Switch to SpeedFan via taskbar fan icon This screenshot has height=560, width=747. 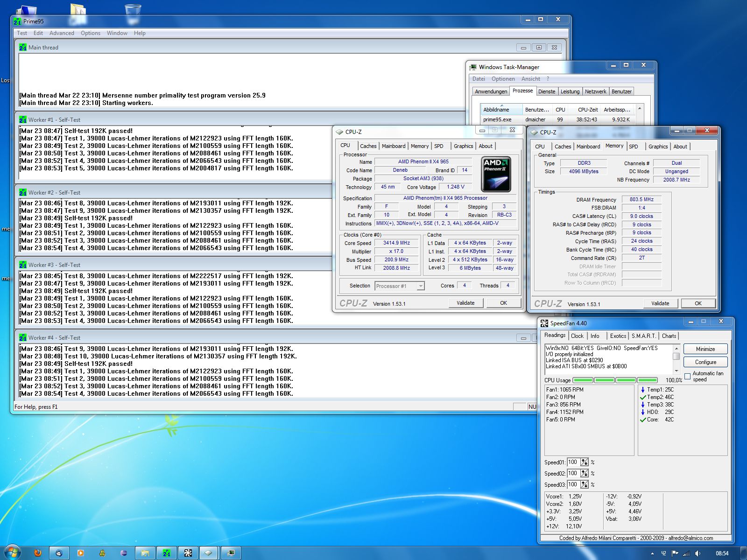(x=188, y=553)
